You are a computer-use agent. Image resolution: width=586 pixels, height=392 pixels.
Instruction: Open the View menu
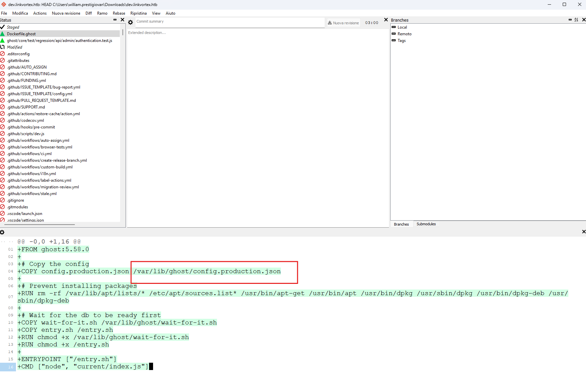[156, 13]
